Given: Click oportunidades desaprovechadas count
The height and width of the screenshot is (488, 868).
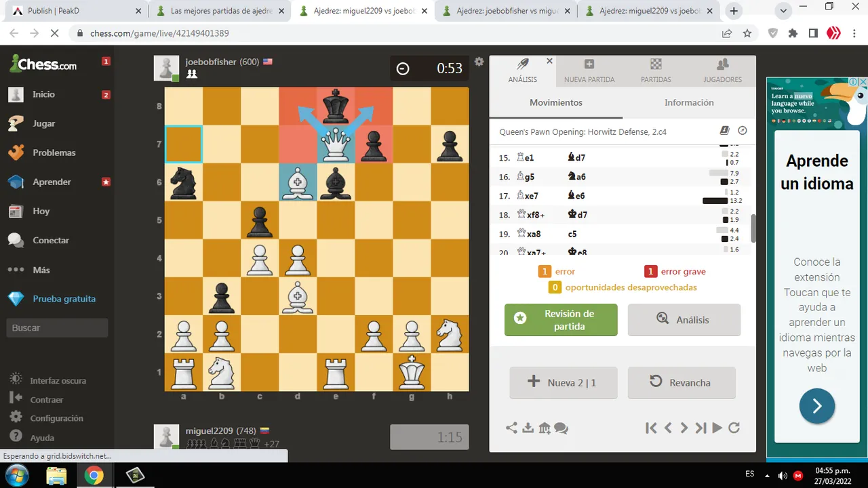Looking at the screenshot, I should pos(555,287).
